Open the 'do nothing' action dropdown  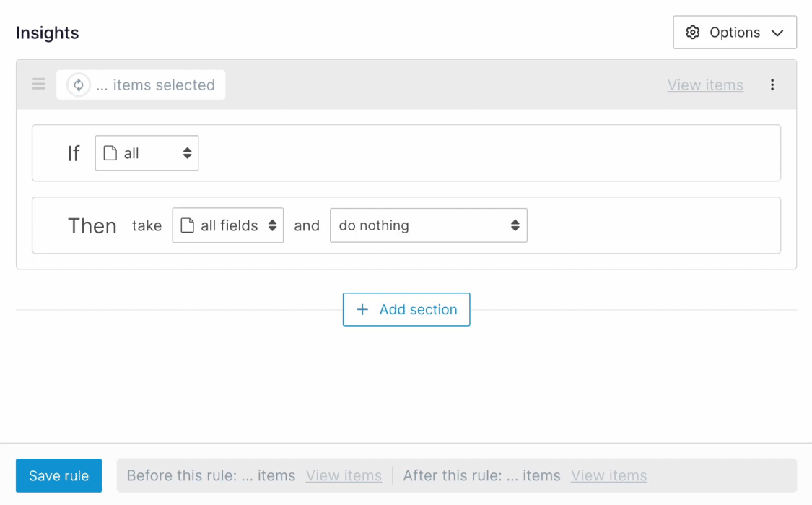(428, 225)
